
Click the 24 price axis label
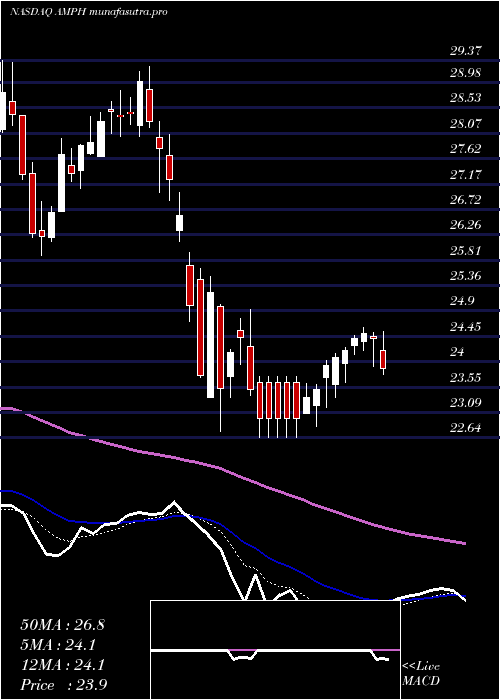[x=458, y=352]
